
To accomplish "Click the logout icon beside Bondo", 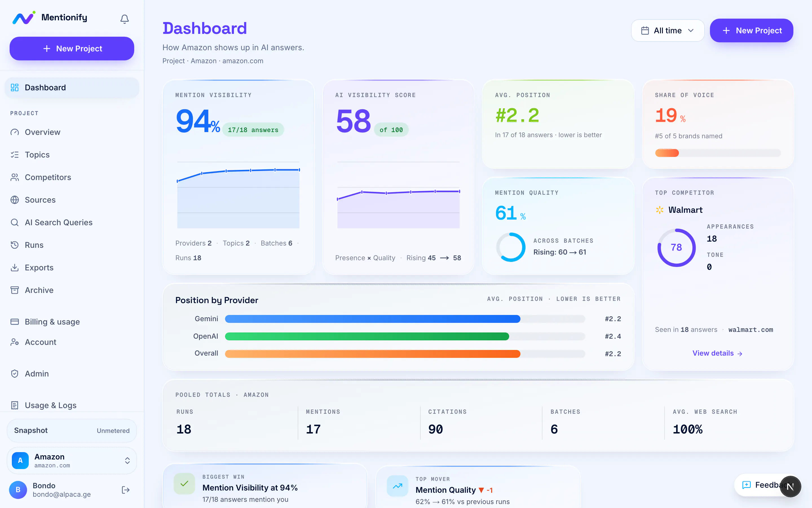I will pyautogui.click(x=125, y=490).
